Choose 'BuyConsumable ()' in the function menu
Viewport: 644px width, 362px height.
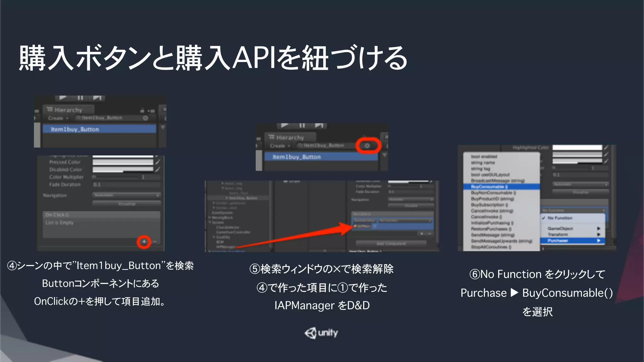coord(502,187)
